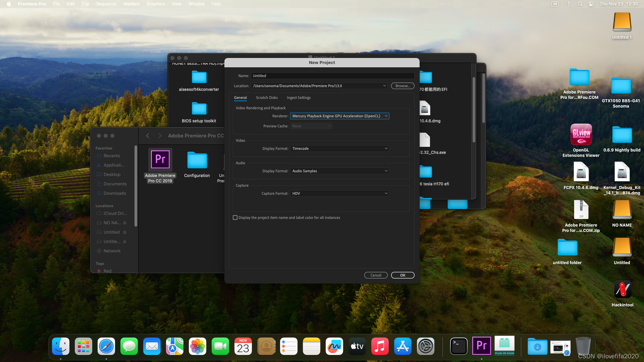Enable display project item name checkbox
Image resolution: width=644 pixels, height=362 pixels.
point(235,218)
